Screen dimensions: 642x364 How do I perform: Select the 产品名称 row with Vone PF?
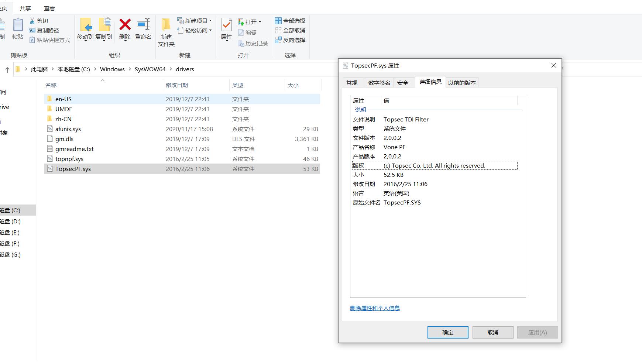coord(435,147)
